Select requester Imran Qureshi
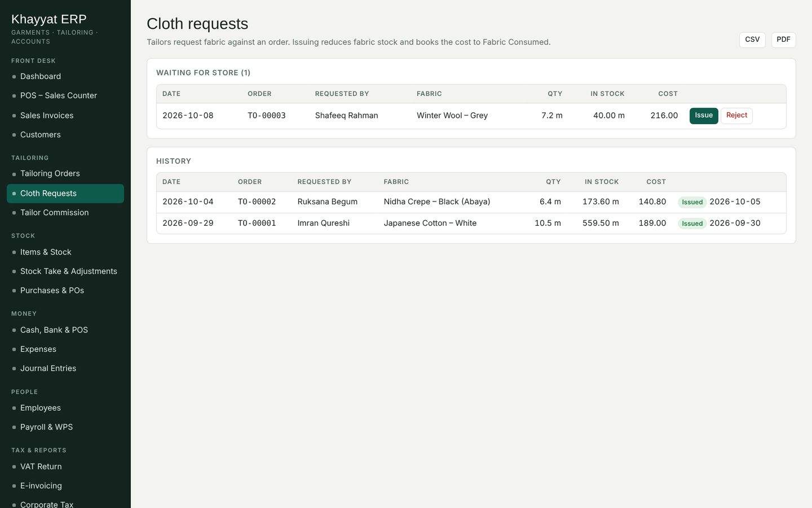The image size is (812, 508). point(324,224)
